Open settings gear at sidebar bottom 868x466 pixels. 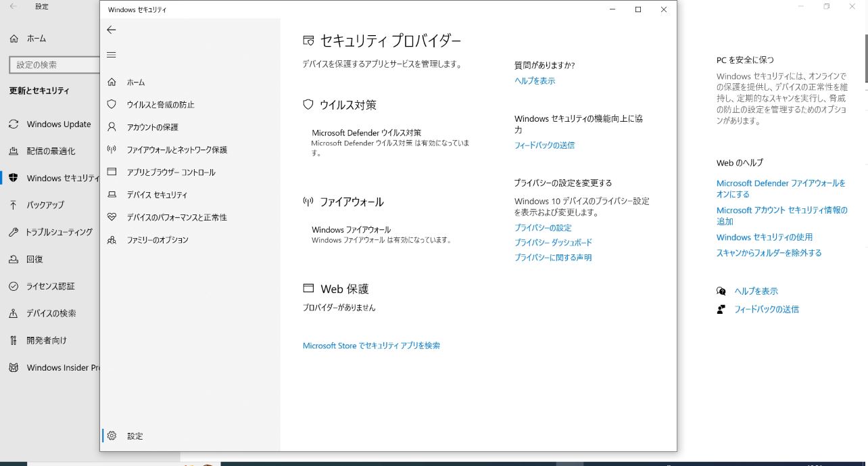(x=112, y=436)
